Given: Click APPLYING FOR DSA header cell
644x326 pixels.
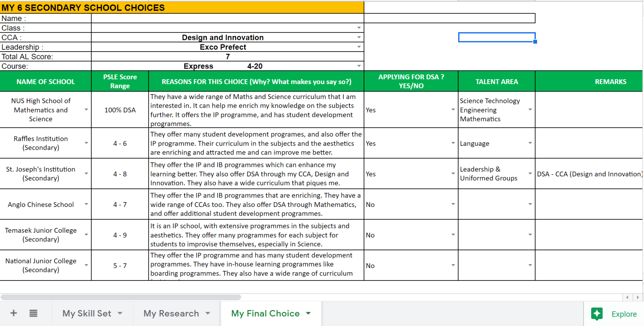Looking at the screenshot, I should (x=411, y=82).
